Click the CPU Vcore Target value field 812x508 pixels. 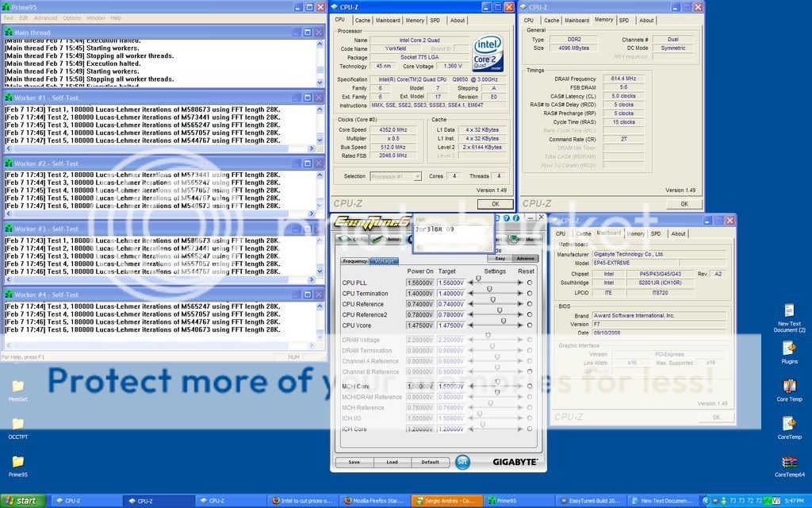pos(450,325)
